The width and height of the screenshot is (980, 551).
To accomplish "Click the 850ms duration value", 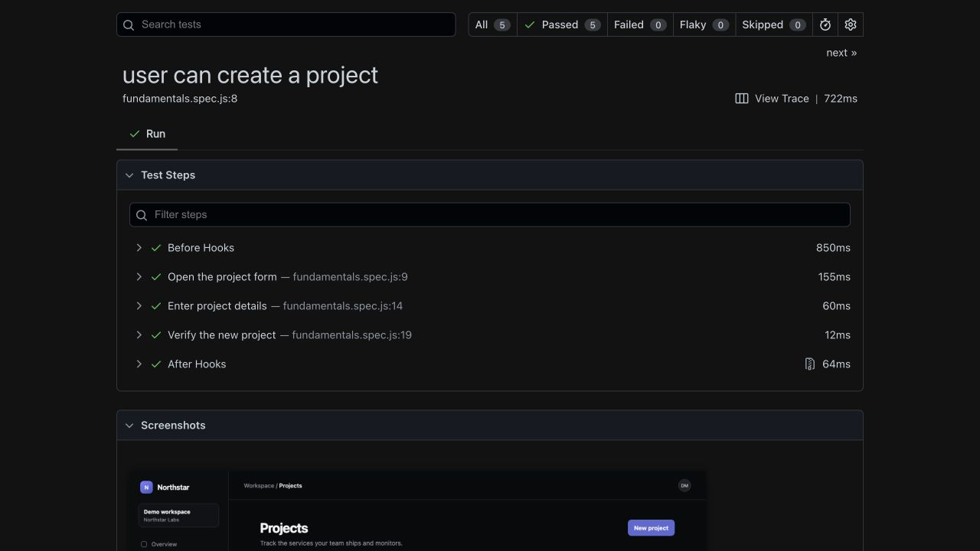I will click(833, 248).
